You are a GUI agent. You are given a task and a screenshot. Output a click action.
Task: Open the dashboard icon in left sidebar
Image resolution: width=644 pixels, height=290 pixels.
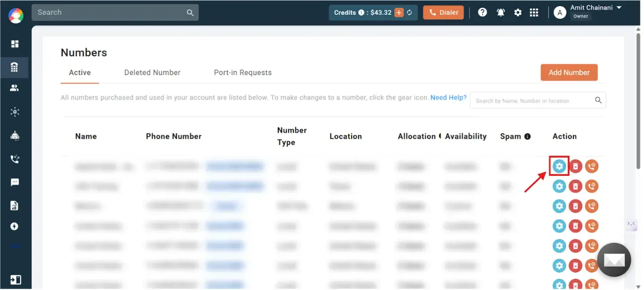[x=15, y=44]
